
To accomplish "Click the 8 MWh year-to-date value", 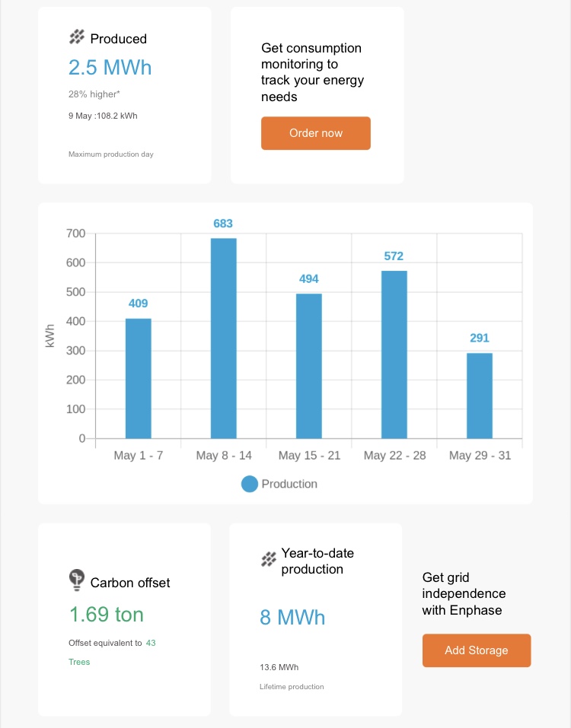I will pyautogui.click(x=292, y=618).
